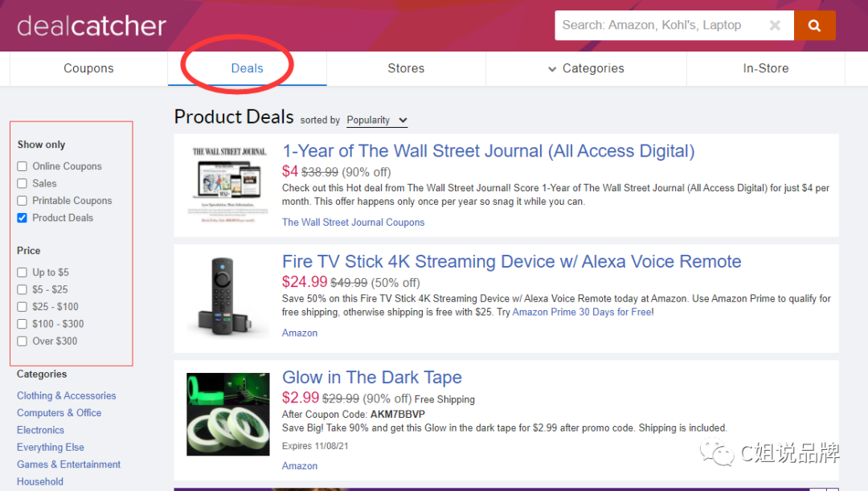Enable the Online Coupons checkbox
868x491 pixels.
(x=23, y=166)
